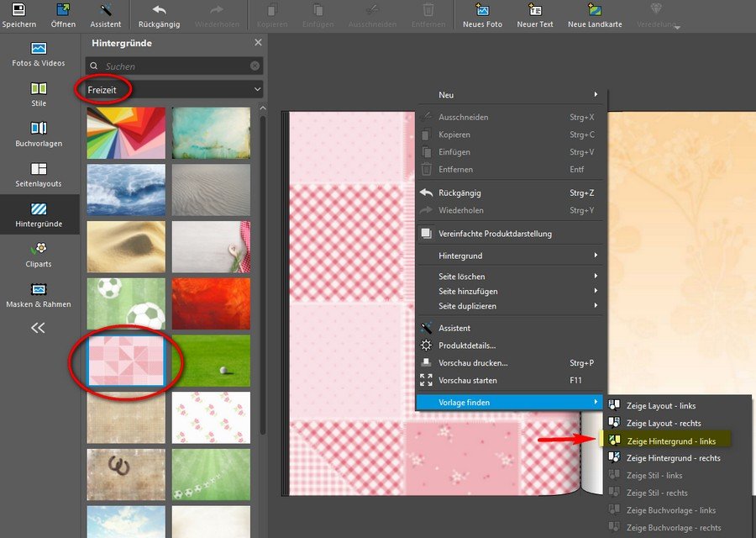This screenshot has height=538, width=756.
Task: Open the Cliparts sidebar panel
Action: point(39,255)
